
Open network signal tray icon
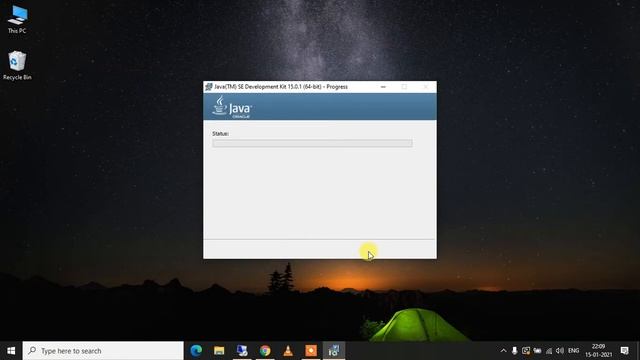549,351
